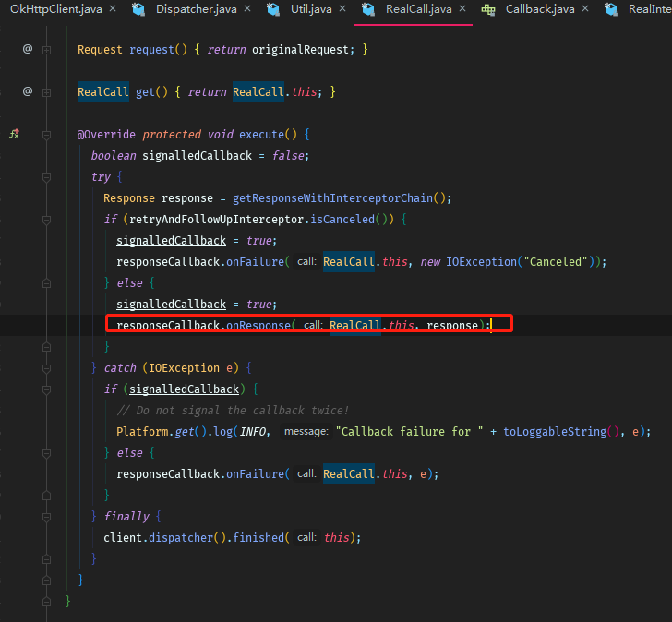Collapse the finally block
Image resolution: width=672 pixels, height=622 pixels.
tap(47, 517)
